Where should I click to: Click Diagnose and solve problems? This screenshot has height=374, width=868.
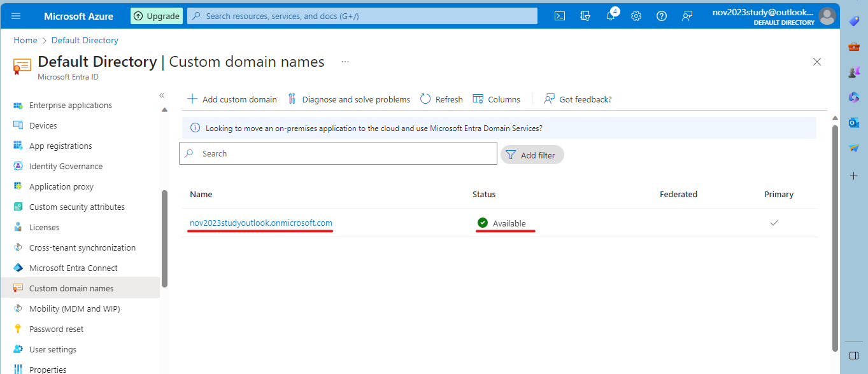(349, 99)
